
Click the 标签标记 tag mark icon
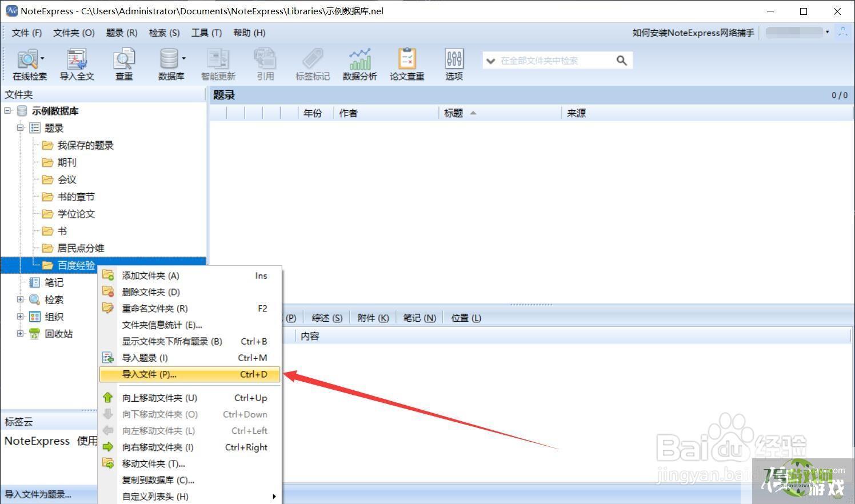[312, 64]
